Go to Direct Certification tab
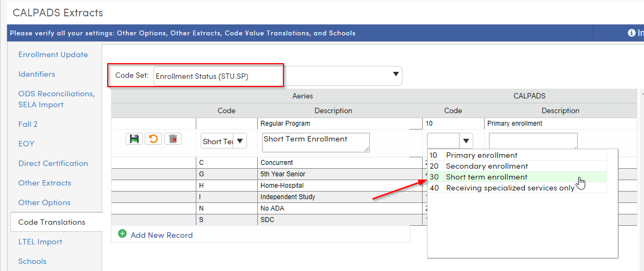644x271 pixels. coord(53,163)
